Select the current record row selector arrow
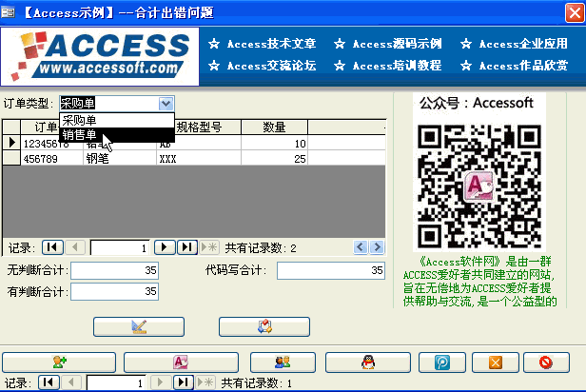 click(11, 143)
